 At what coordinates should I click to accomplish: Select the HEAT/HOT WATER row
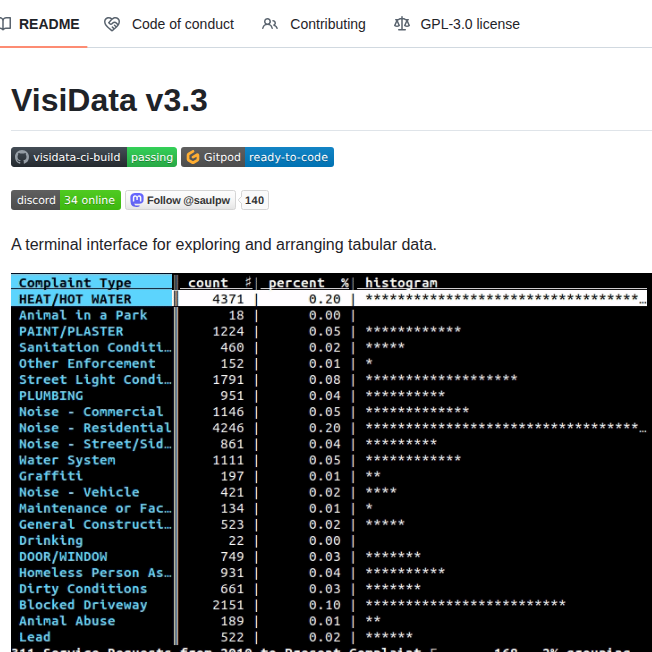click(329, 299)
